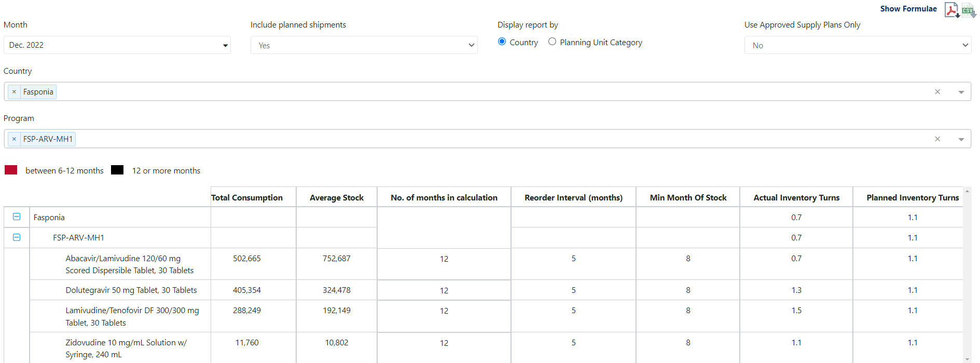Click total consumption value 288,249
This screenshot has width=980, height=363.
click(247, 311)
